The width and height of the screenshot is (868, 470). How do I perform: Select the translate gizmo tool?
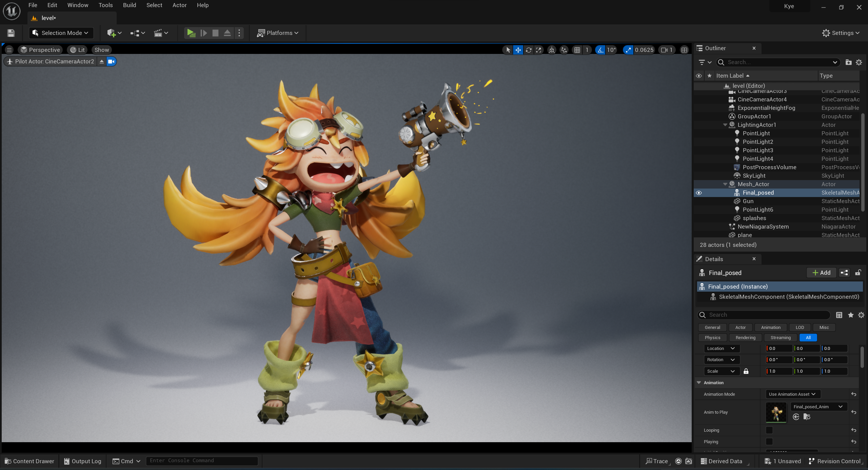(x=518, y=50)
